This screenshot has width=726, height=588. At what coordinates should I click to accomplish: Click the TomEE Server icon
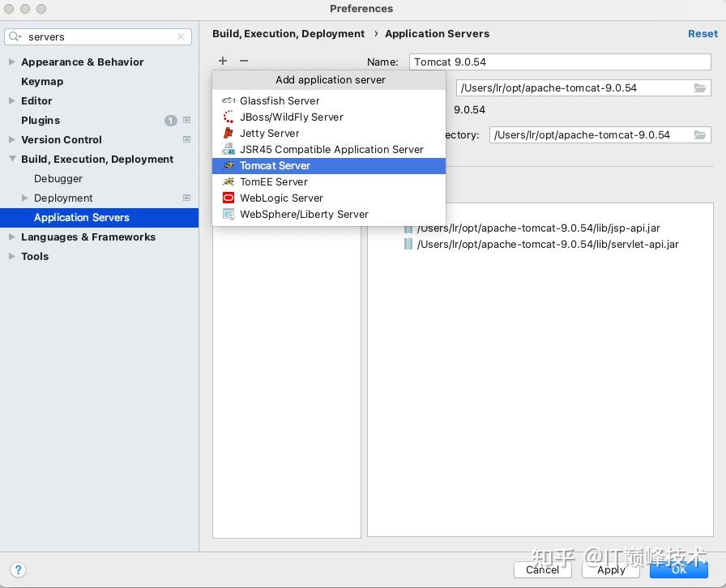[x=228, y=181]
